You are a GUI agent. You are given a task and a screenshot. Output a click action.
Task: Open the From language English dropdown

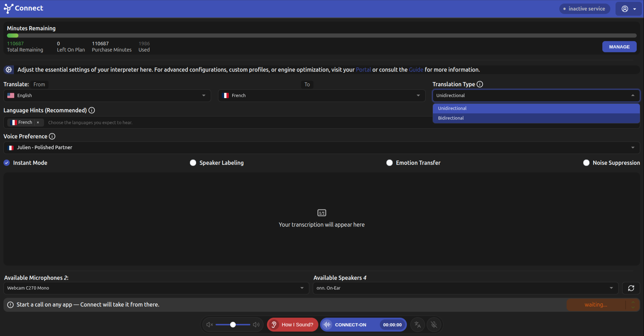coord(107,96)
